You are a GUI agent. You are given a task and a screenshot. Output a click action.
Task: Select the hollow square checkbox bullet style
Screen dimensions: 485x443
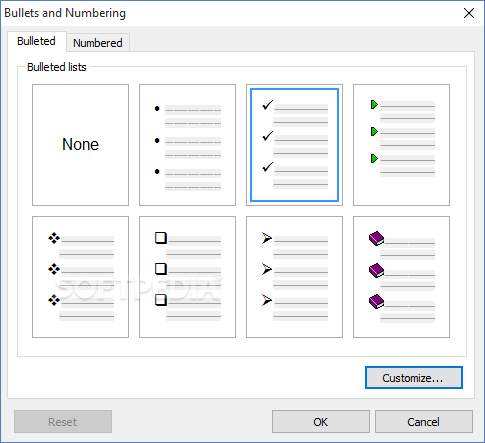[x=187, y=277]
